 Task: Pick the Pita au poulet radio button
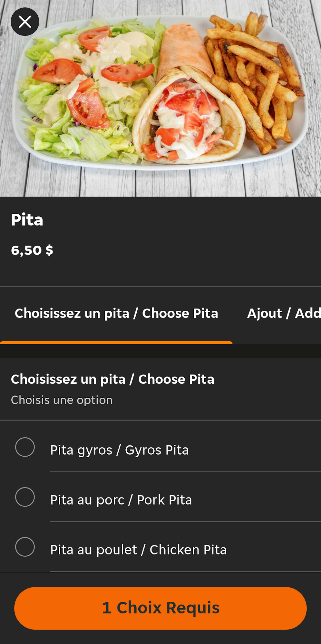tap(25, 547)
